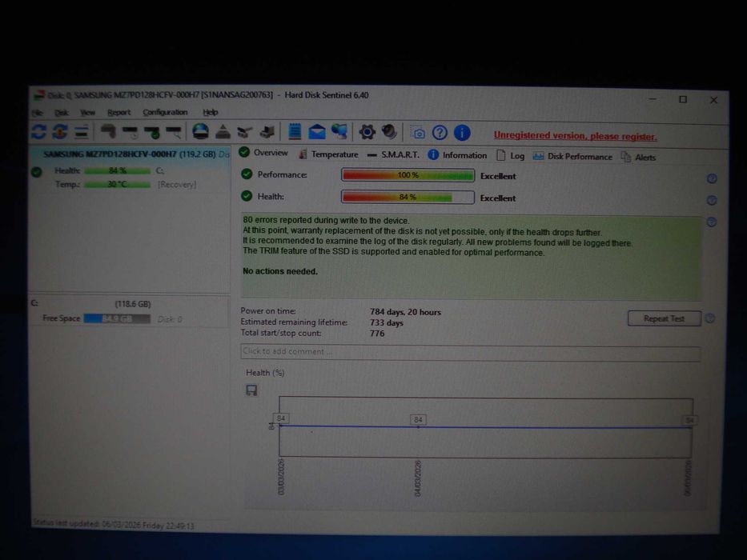Click the disk with green checkmark icon
747x560 pixels.
click(151, 132)
